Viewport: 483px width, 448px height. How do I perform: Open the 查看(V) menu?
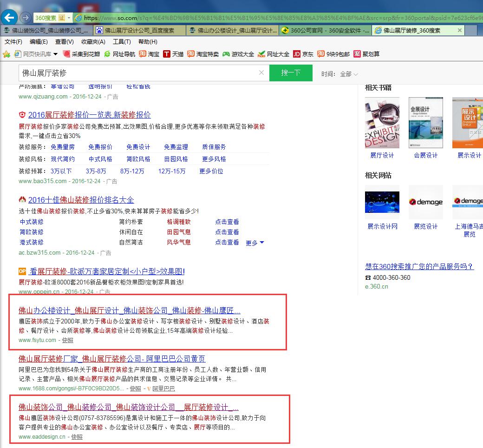pos(64,42)
